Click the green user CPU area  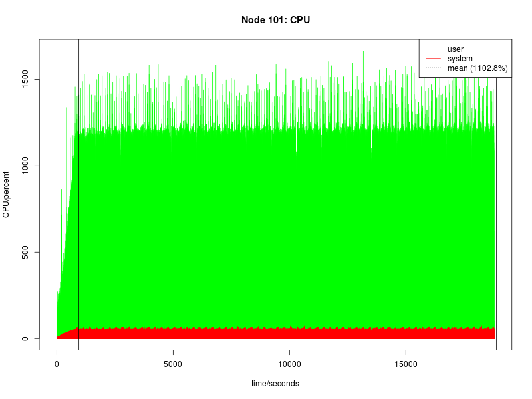click(266, 233)
